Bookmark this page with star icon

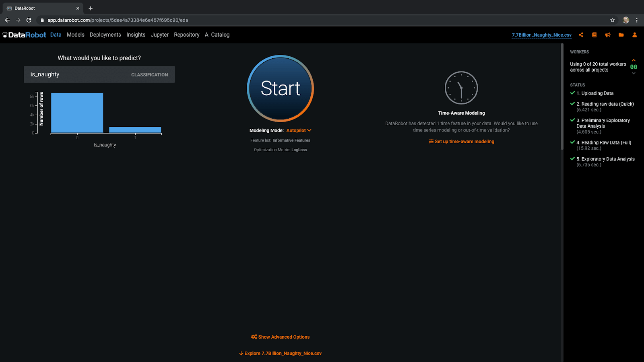[x=612, y=20]
